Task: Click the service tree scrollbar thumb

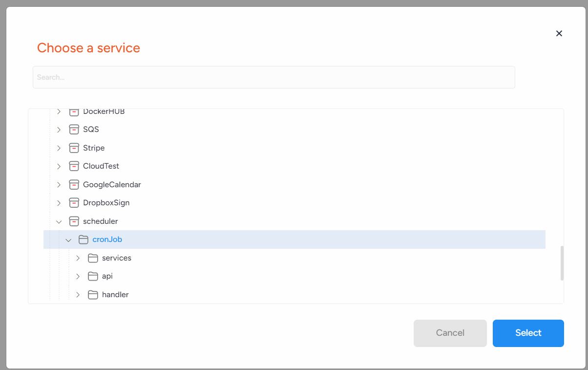Action: point(562,263)
